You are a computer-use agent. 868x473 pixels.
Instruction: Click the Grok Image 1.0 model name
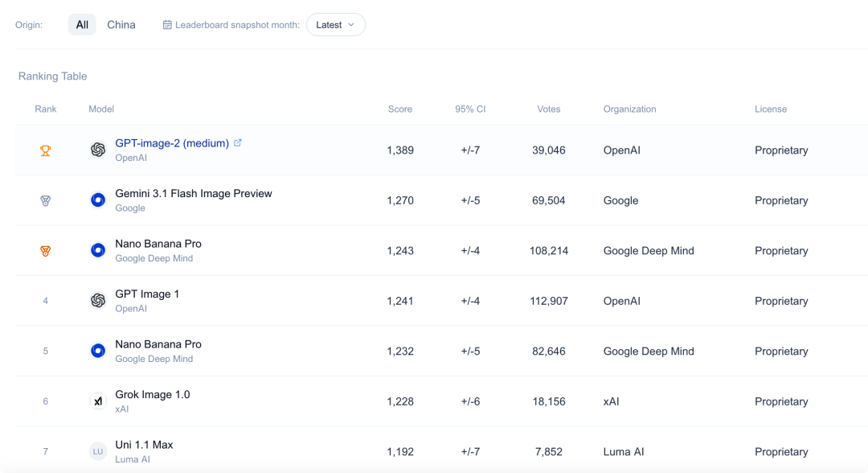point(152,394)
